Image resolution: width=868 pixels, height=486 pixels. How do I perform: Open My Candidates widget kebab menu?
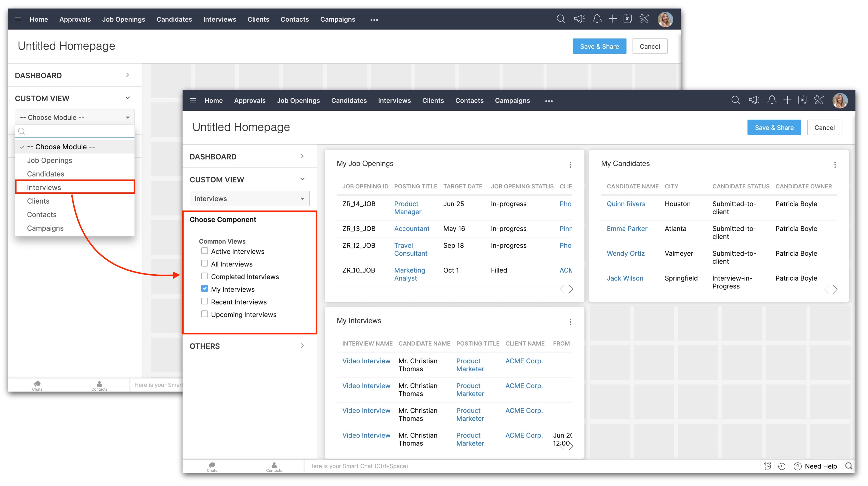pyautogui.click(x=835, y=165)
